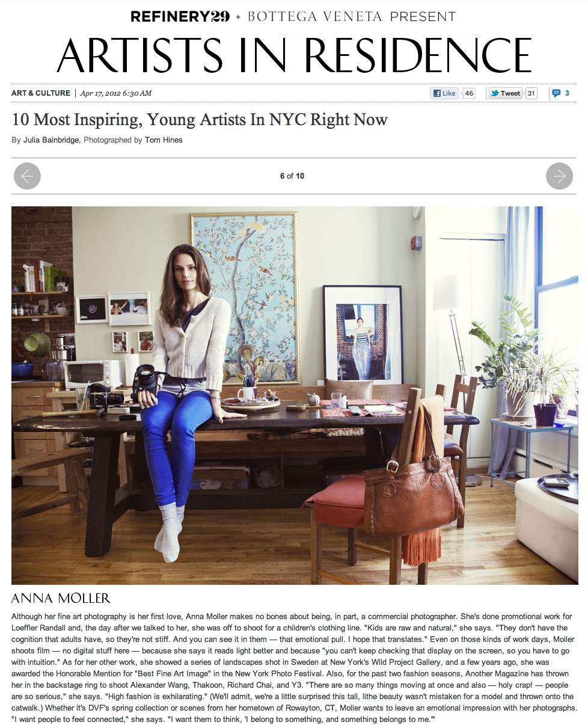Open photographer Tom Hines' page
The width and height of the screenshot is (588, 725).
164,140
